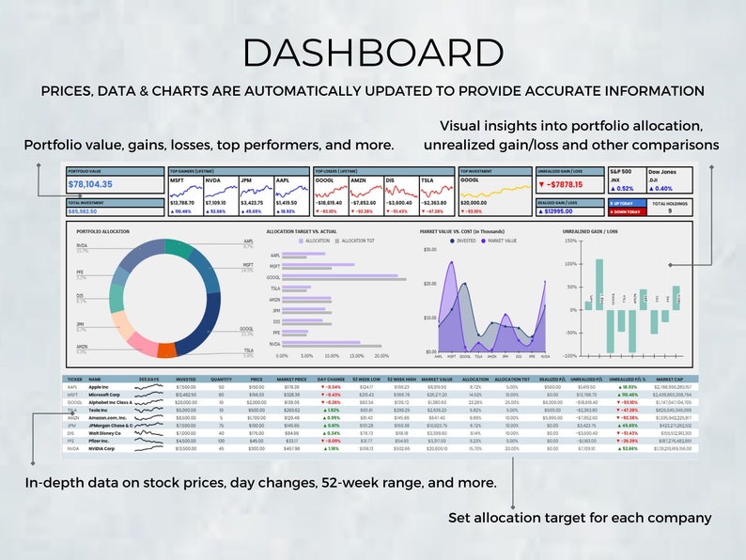Screen dimensions: 746x560
Task: Select the unrealized loss value -$7878.15
Action: click(x=561, y=184)
